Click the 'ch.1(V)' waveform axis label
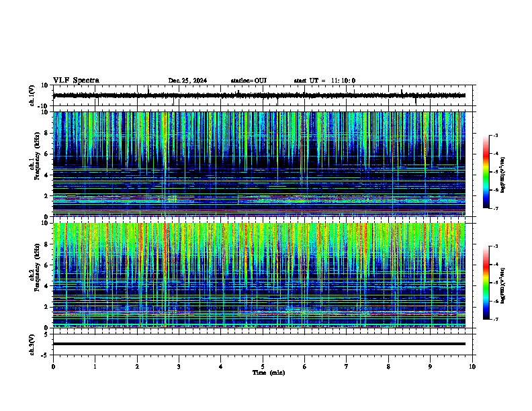The height and width of the screenshot is (411, 532). coord(32,95)
